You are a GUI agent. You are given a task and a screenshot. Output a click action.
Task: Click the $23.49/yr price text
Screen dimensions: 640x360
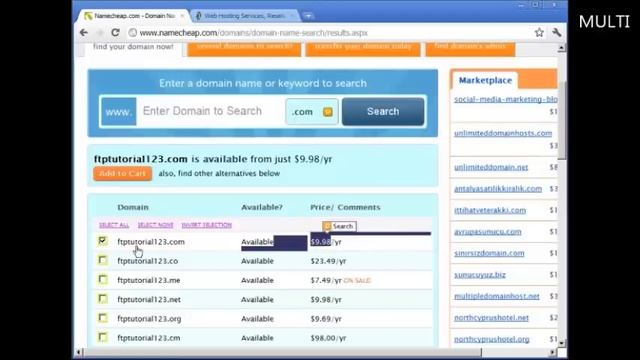click(x=328, y=261)
